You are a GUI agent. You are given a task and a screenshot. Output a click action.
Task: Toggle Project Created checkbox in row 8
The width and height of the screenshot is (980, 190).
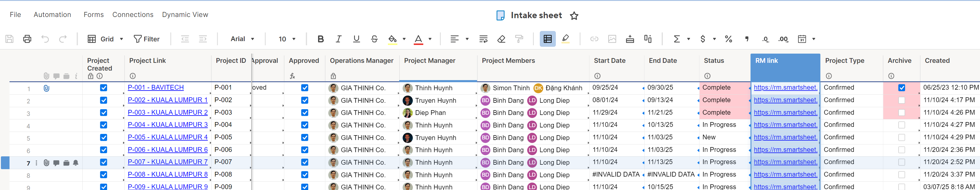click(x=103, y=175)
